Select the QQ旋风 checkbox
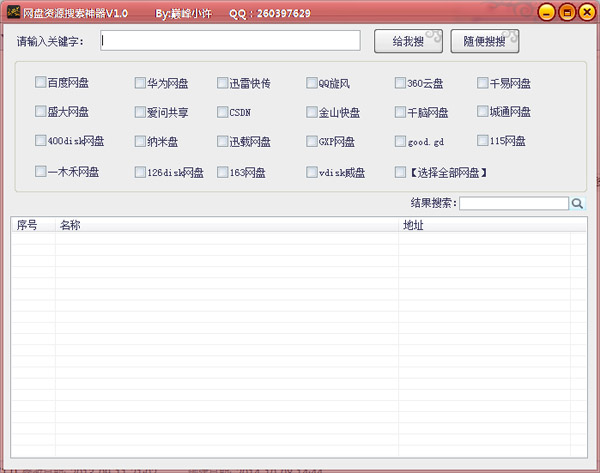The width and height of the screenshot is (600, 473). point(311,83)
